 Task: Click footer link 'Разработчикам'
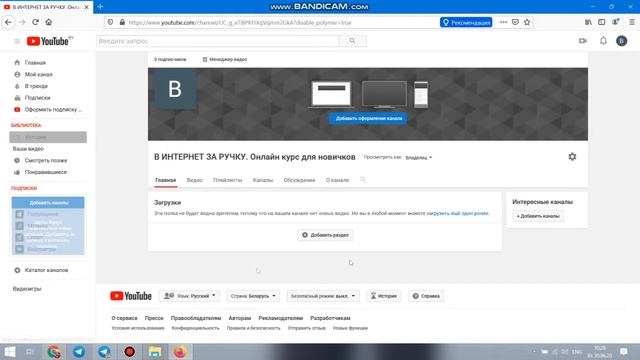(330, 318)
